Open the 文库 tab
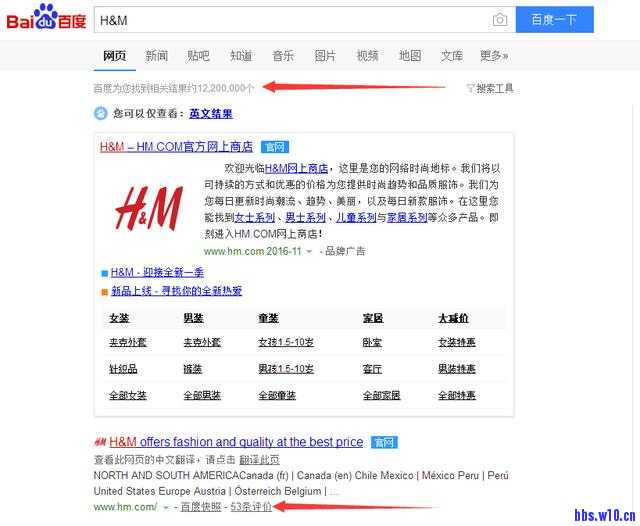This screenshot has width=640, height=526. coord(452,55)
